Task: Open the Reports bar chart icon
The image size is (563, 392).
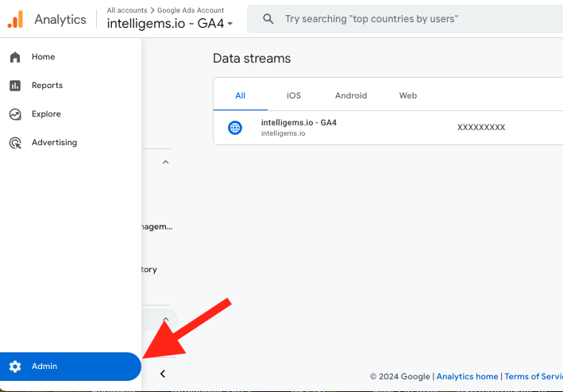Action: point(15,86)
